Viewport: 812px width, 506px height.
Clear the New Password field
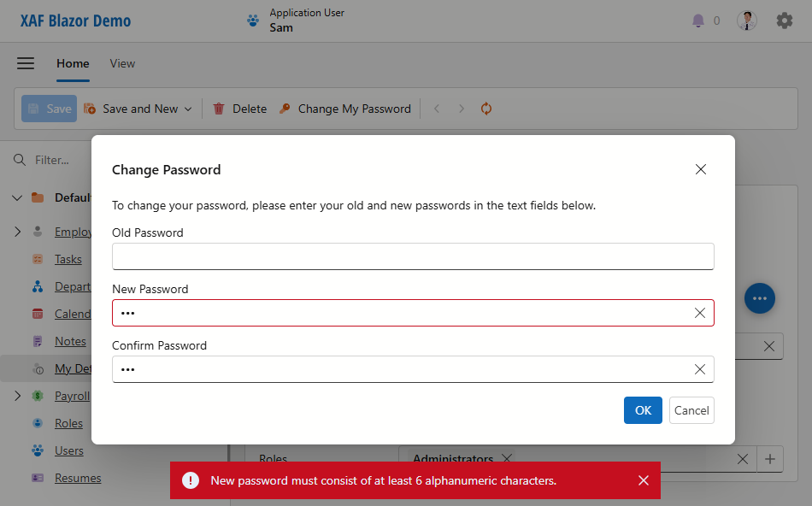tap(700, 313)
